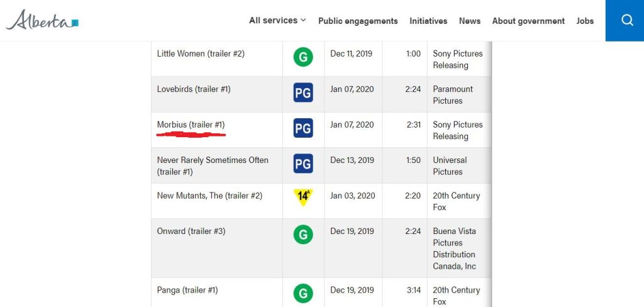Screen dimensions: 644x307
Task: Click the Alberta logo
Action: point(42,21)
